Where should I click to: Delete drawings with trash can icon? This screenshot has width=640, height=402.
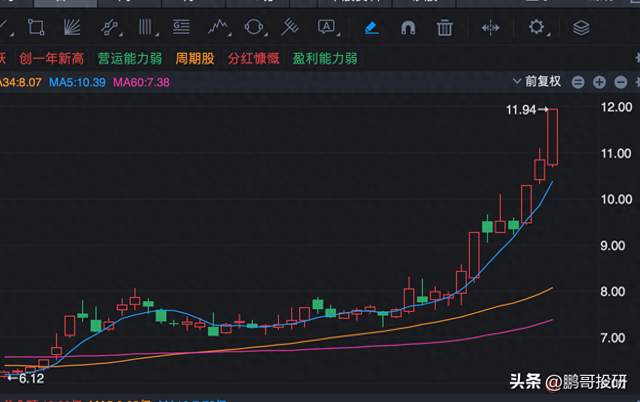pos(445,27)
